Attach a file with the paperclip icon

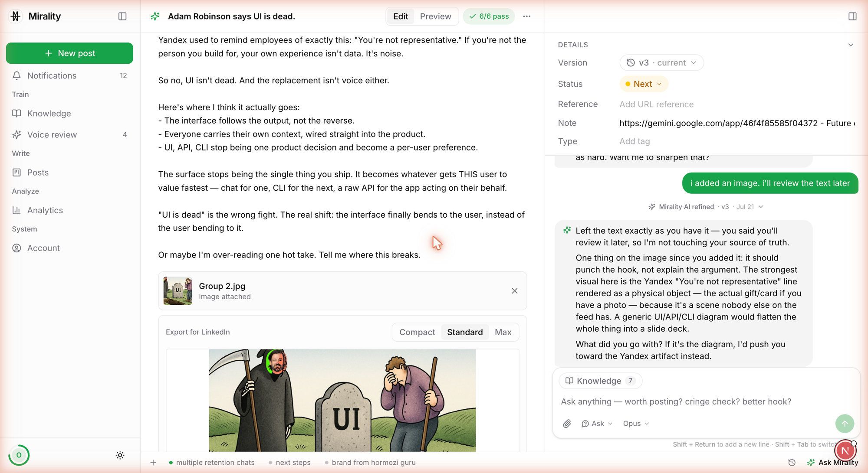tap(567, 424)
